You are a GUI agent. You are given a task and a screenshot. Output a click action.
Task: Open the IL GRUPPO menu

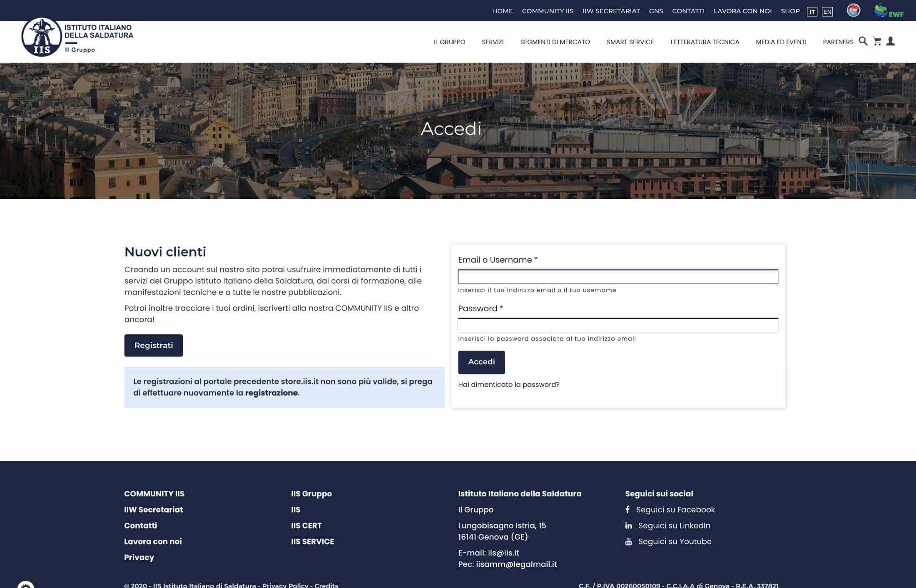(449, 42)
